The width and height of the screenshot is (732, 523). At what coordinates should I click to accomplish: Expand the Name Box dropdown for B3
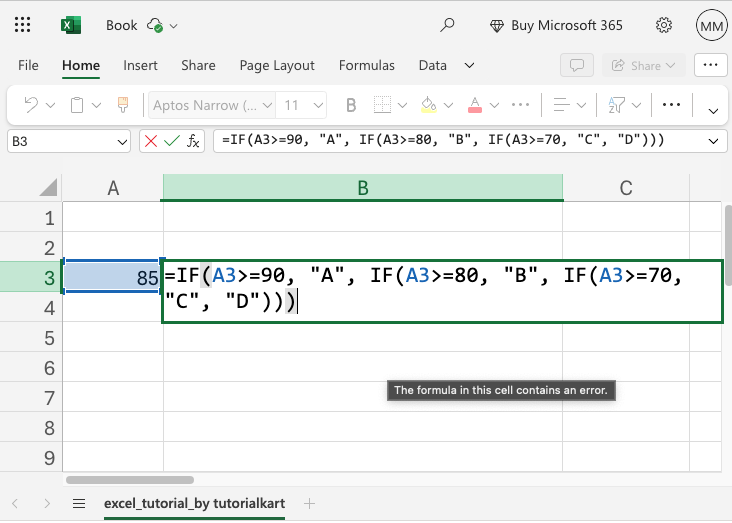pyautogui.click(x=122, y=141)
